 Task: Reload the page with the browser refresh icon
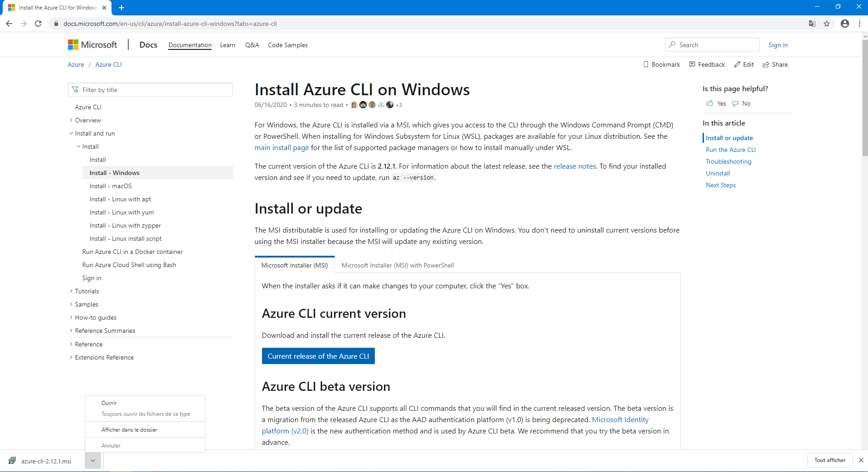tap(38, 24)
